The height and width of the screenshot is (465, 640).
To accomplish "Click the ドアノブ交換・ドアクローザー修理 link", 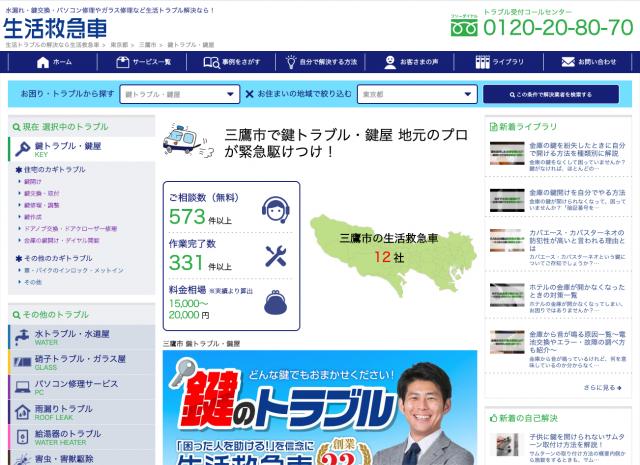I will point(70,228).
